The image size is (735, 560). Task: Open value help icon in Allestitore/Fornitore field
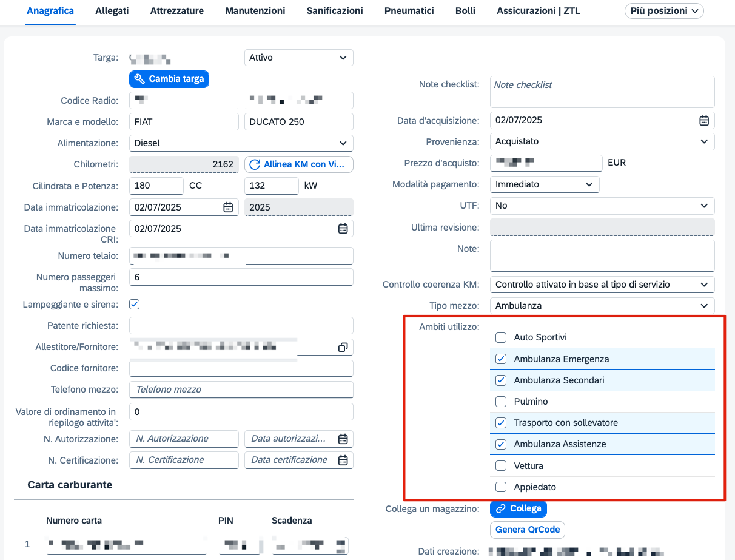click(343, 347)
